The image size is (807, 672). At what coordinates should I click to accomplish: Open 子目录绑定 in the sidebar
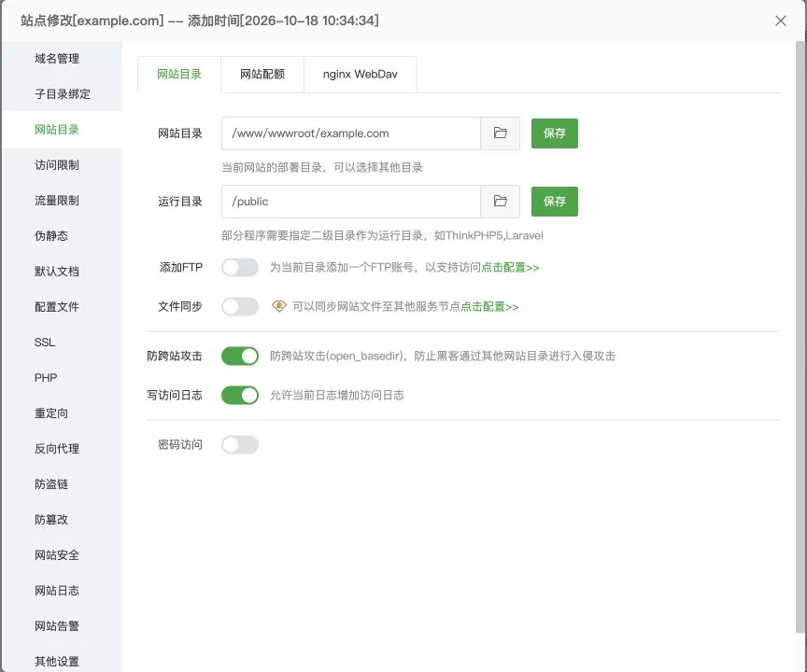pyautogui.click(x=62, y=93)
